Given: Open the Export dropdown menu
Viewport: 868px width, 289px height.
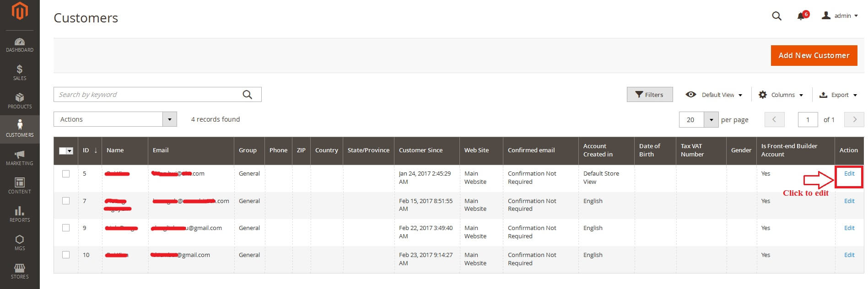Looking at the screenshot, I should [x=838, y=95].
